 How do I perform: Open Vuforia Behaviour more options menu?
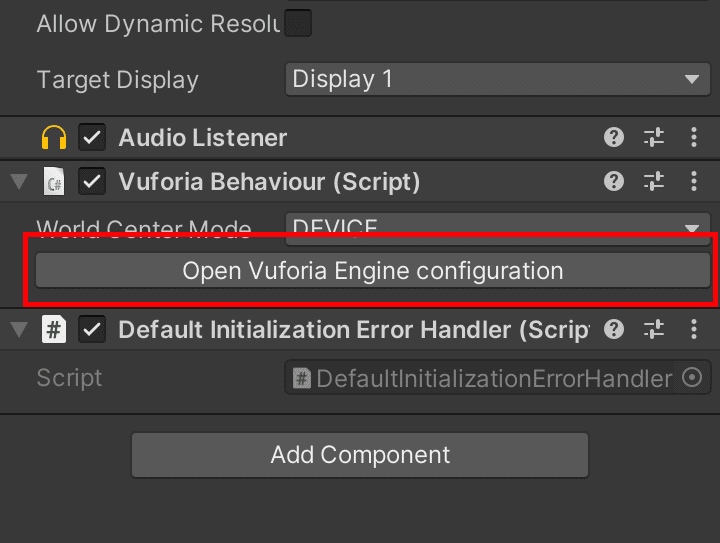point(694,181)
